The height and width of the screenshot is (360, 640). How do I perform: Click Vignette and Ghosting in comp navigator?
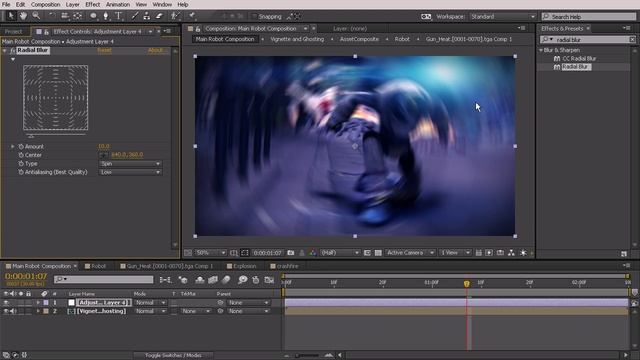coord(297,39)
